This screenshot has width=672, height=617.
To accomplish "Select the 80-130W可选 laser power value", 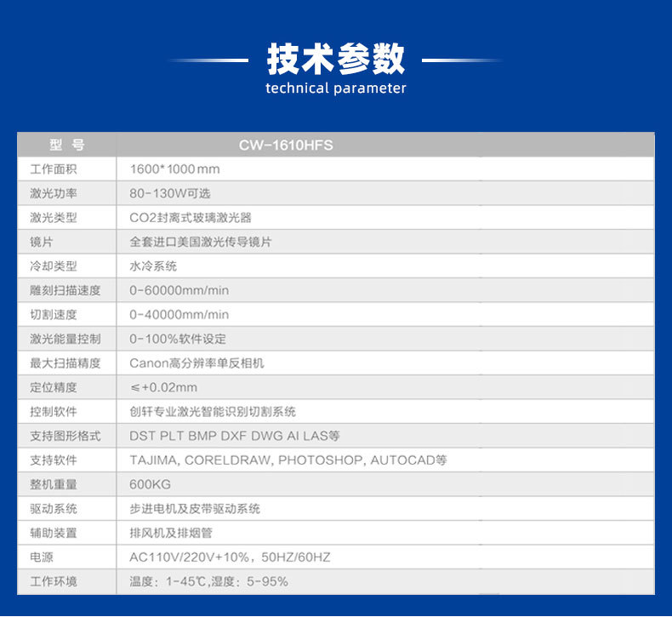I will click(169, 193).
